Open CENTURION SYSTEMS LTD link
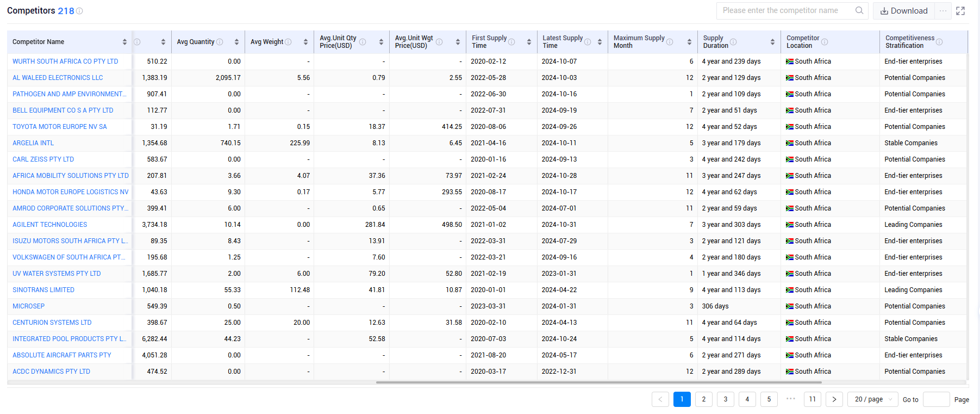The image size is (980, 414). (52, 323)
